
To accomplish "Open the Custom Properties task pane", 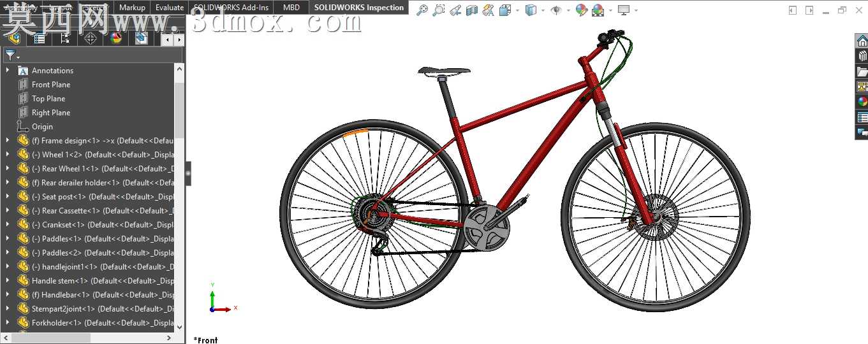I will pos(862,117).
